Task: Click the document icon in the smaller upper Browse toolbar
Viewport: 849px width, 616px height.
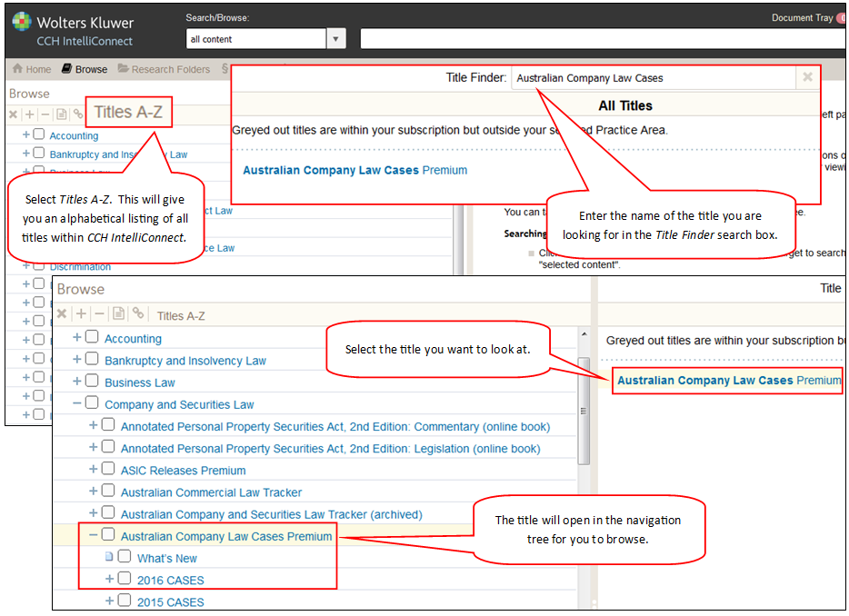Action: [x=62, y=114]
